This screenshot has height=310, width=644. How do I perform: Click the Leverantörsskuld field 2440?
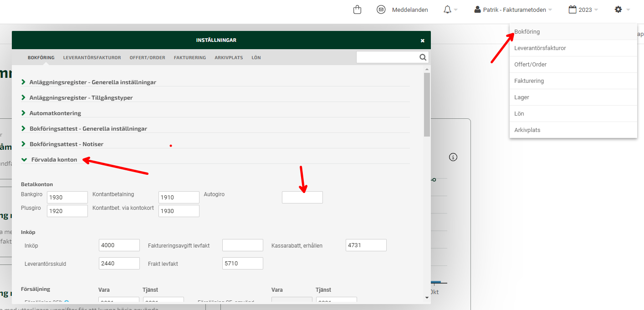point(119,263)
